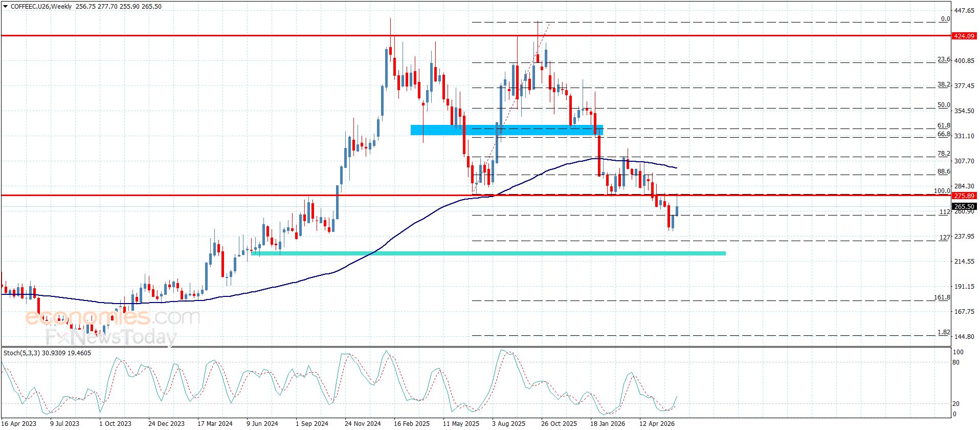This screenshot has height=430, width=980.
Task: Click the Stoch(5,3,3) indicator label
Action: point(47,353)
